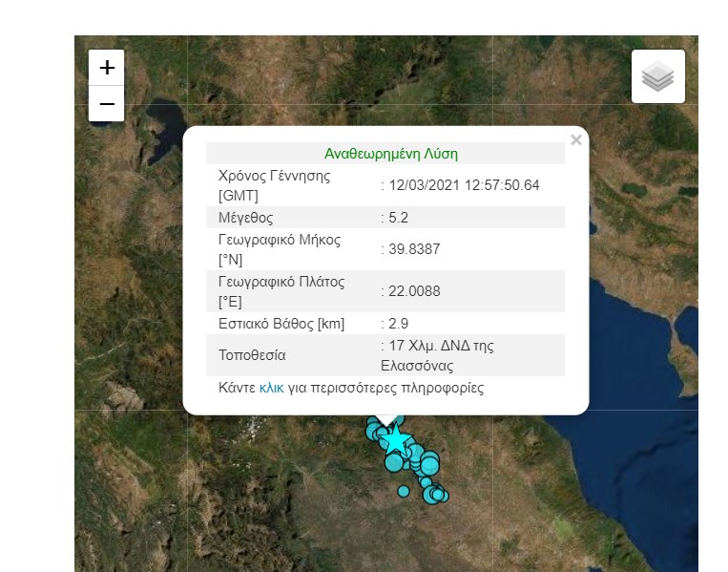The height and width of the screenshot is (572, 728).
Task: Click the 'Χρόνος Γέννησης [GMT]' label
Action: point(274,185)
